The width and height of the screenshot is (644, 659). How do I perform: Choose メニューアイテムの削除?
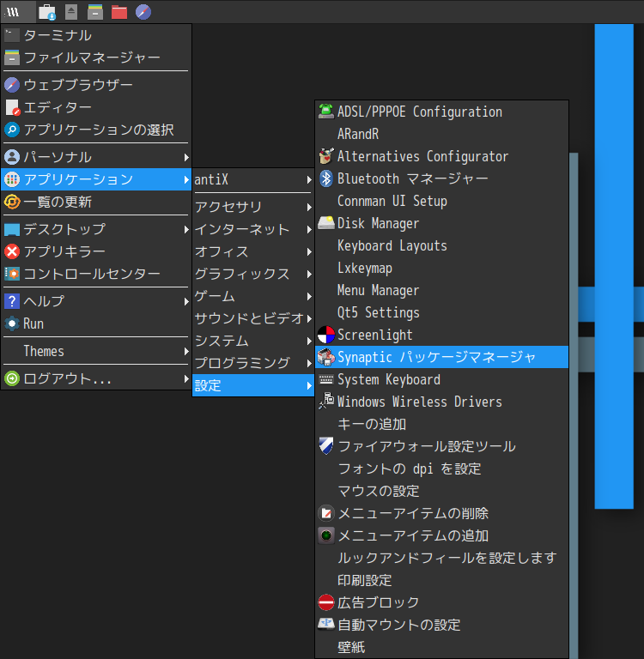tap(441, 513)
